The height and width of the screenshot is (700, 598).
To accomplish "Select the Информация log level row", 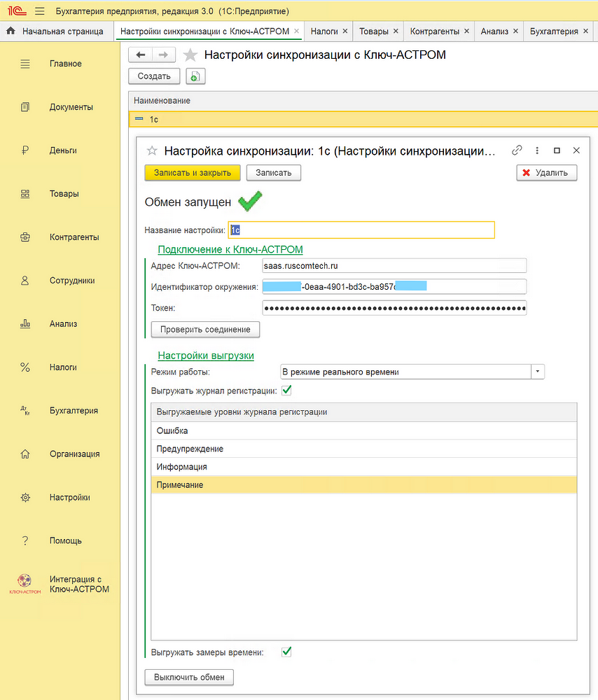I will click(364, 467).
